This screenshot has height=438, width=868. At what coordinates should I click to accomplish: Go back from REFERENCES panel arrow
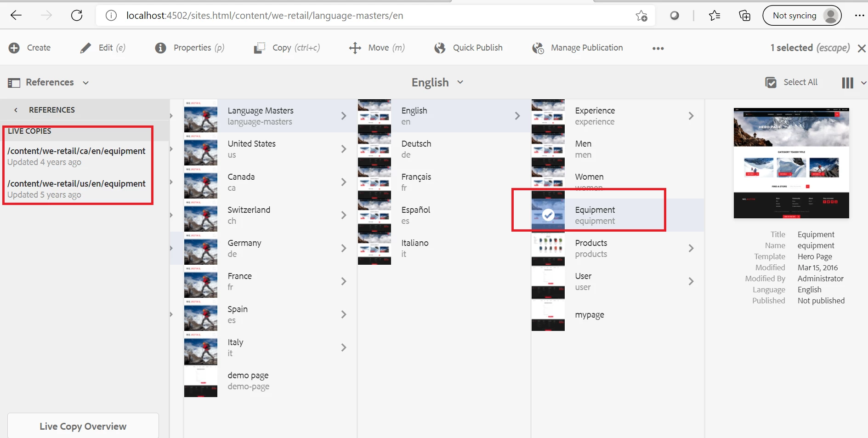tap(16, 110)
